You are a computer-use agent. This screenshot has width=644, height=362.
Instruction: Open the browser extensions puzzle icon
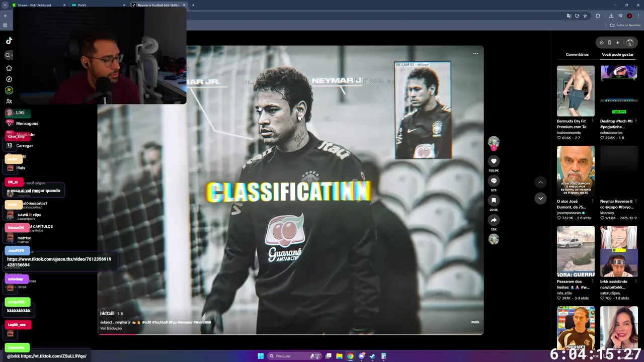tap(598, 16)
